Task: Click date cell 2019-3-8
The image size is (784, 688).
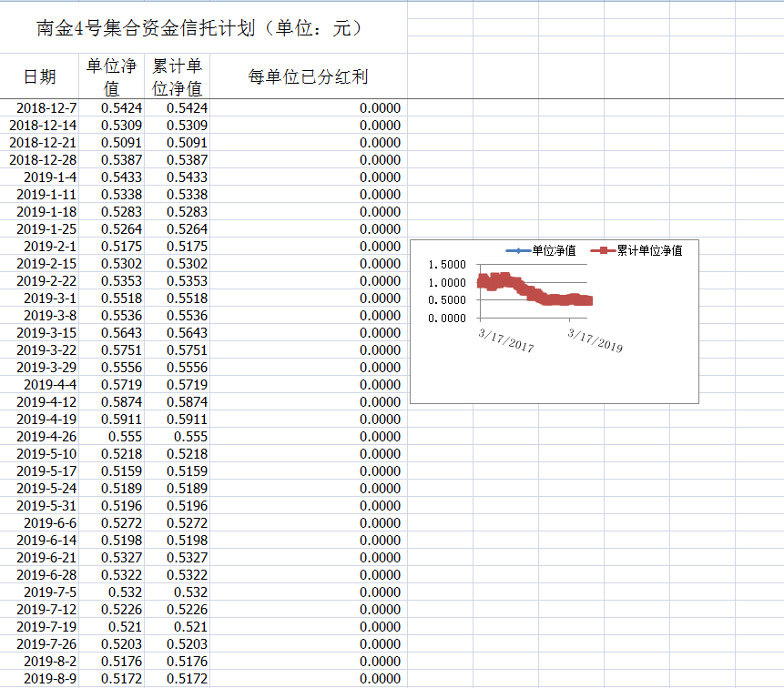Action: click(x=39, y=315)
